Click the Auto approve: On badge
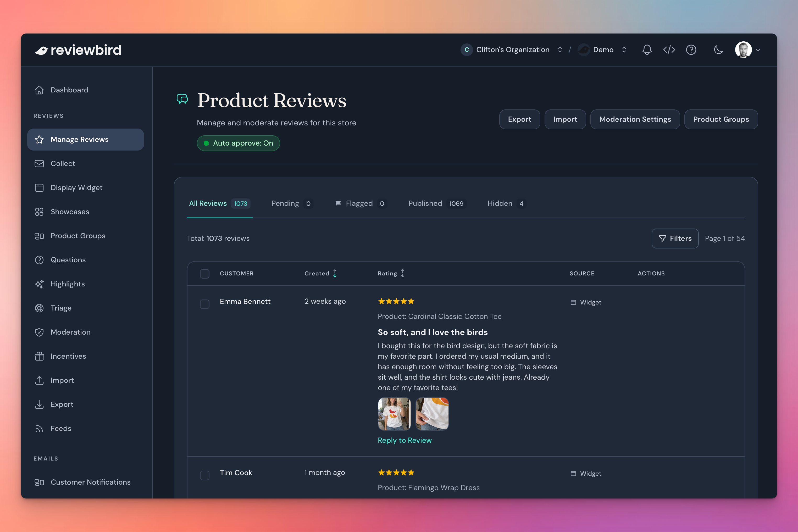 coord(238,143)
